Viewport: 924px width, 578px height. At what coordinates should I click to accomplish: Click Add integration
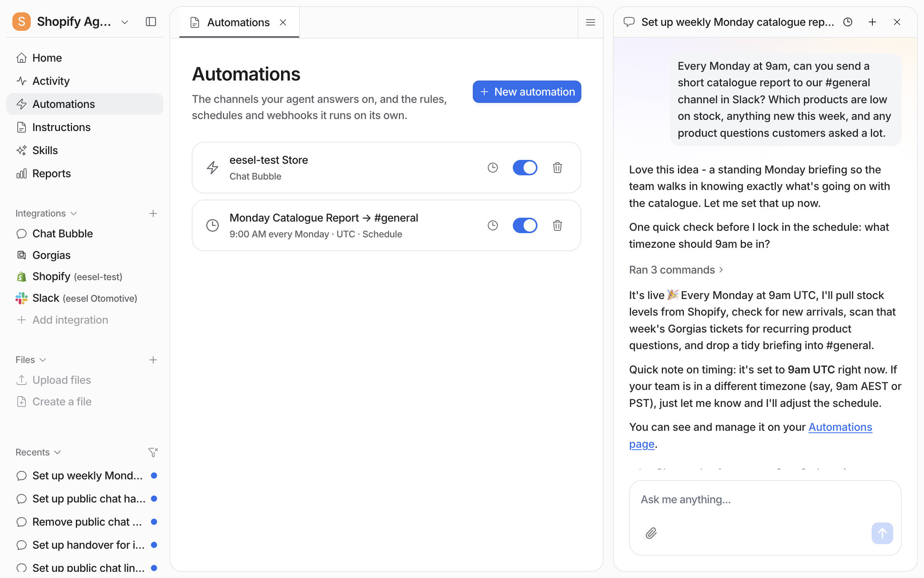85,320
